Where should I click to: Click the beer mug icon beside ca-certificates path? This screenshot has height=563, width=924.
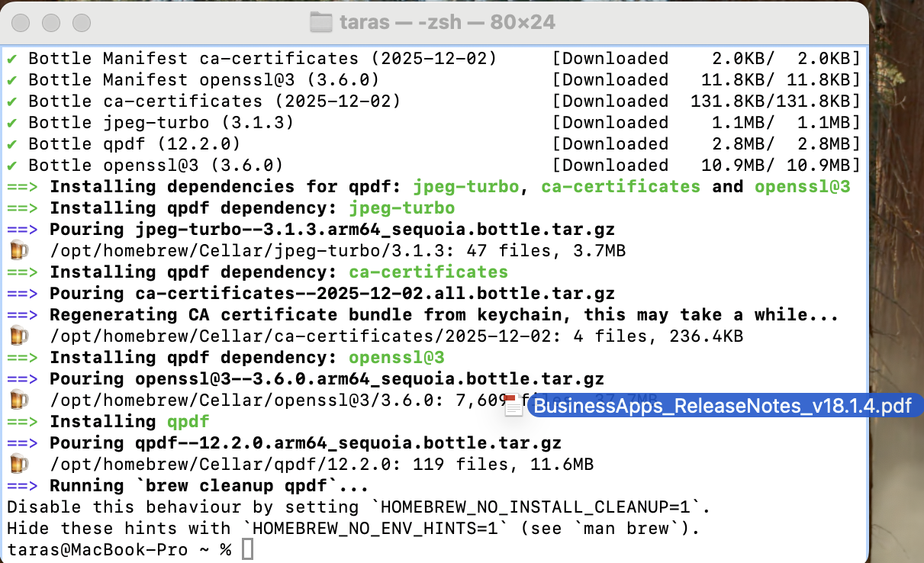19,335
